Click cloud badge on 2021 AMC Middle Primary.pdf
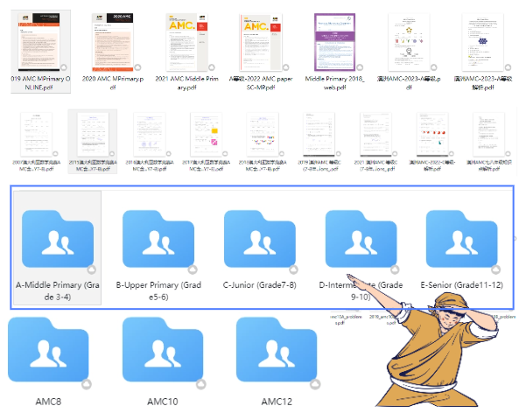 tap(212, 67)
